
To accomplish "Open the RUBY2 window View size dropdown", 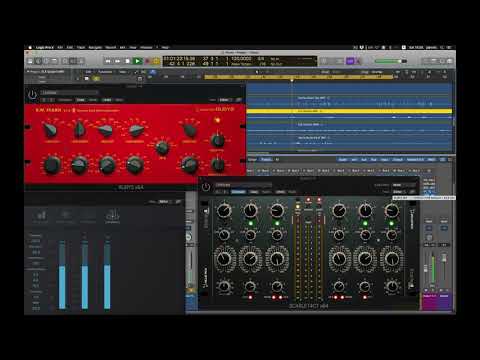I will pos(226,100).
